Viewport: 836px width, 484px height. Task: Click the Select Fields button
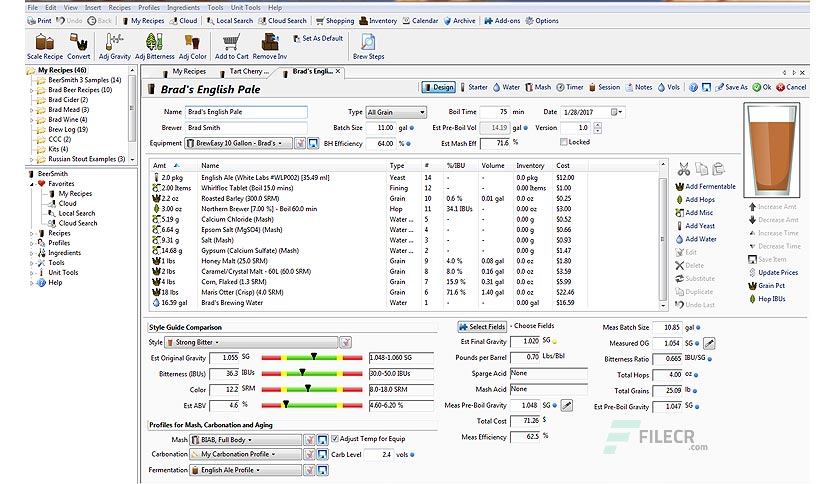pos(482,327)
